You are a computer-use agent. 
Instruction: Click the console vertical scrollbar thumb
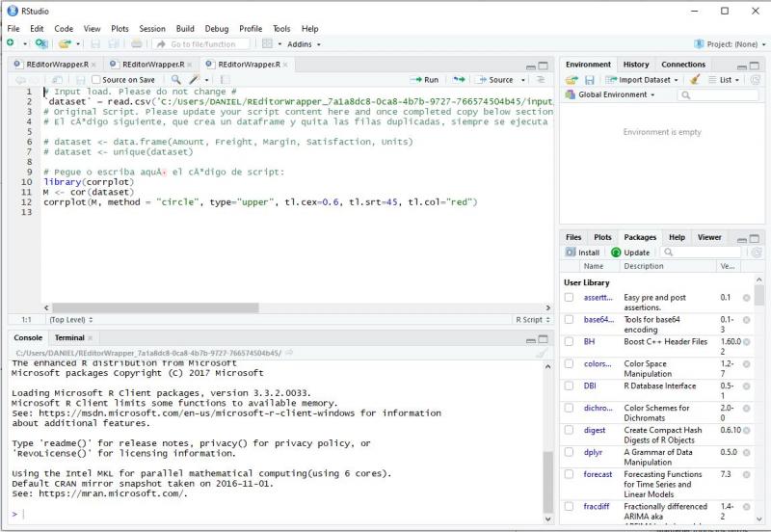click(547, 482)
